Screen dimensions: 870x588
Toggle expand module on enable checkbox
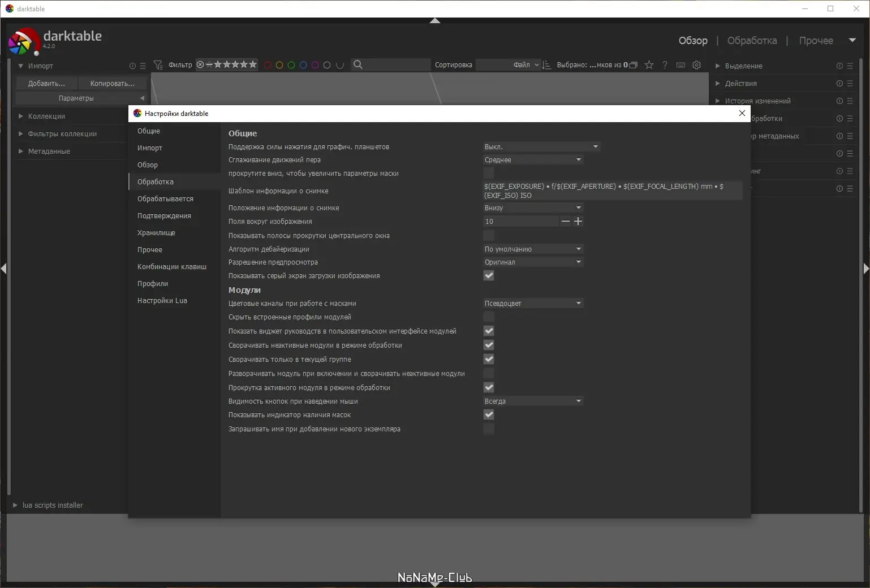pyautogui.click(x=489, y=373)
